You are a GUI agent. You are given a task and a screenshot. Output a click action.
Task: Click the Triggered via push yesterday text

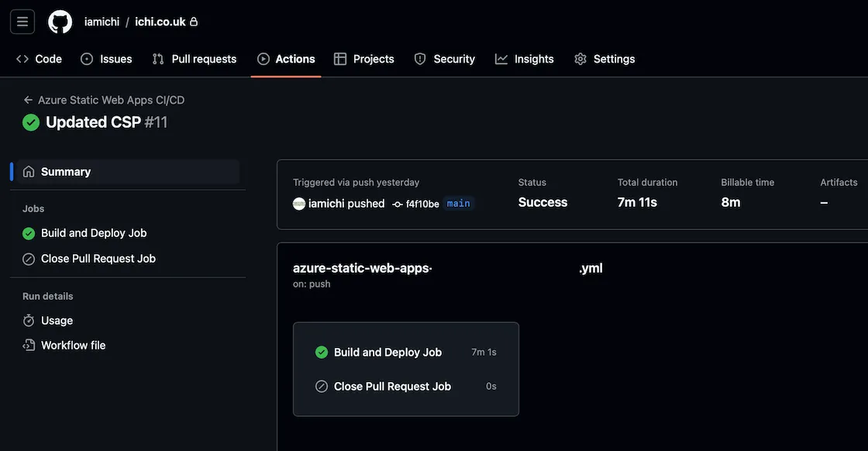pyautogui.click(x=356, y=183)
